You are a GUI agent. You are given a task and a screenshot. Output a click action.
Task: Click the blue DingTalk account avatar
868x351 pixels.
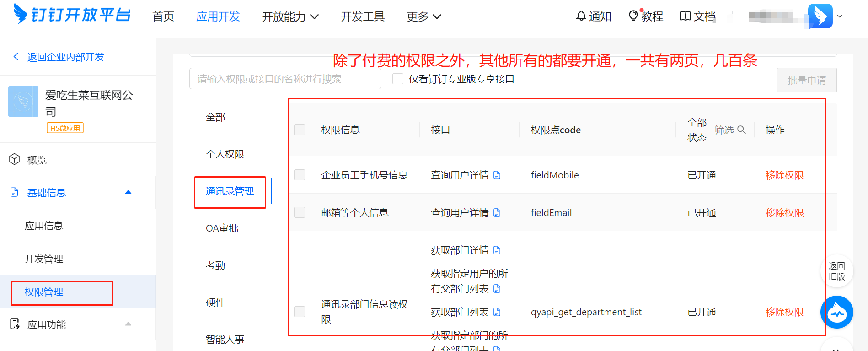(820, 16)
